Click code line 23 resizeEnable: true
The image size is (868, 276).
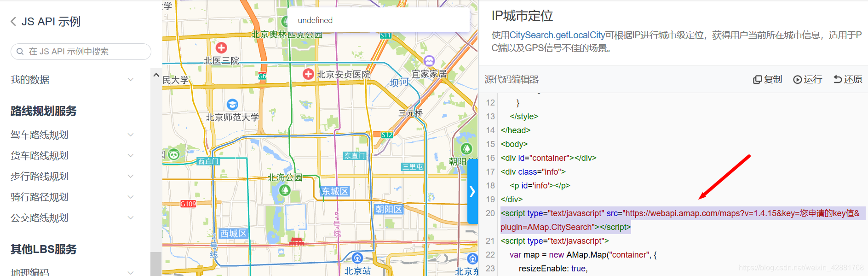click(553, 269)
